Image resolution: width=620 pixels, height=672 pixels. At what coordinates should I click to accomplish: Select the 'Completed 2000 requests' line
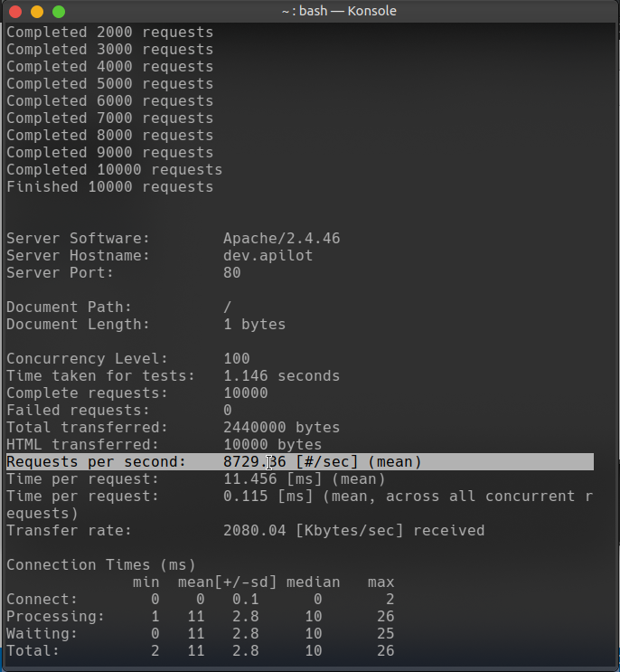point(109,33)
